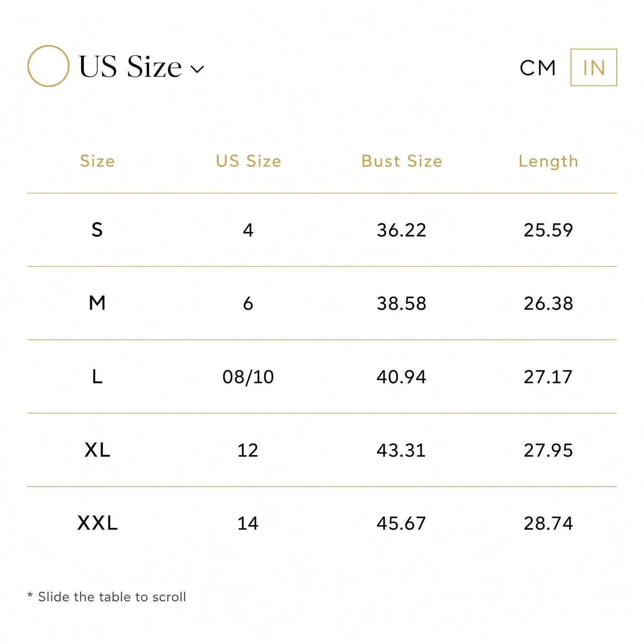Select the IN unit toggle
Image resolution: width=644 pixels, height=644 pixels.
tap(594, 67)
